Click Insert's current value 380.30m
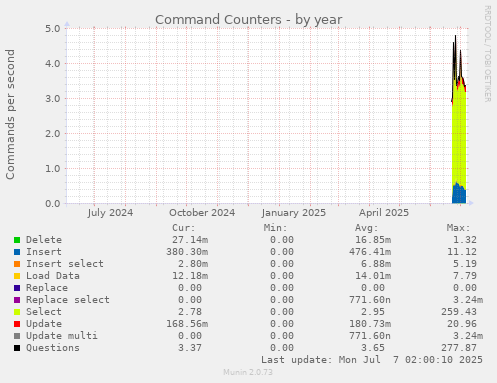 (x=187, y=252)
